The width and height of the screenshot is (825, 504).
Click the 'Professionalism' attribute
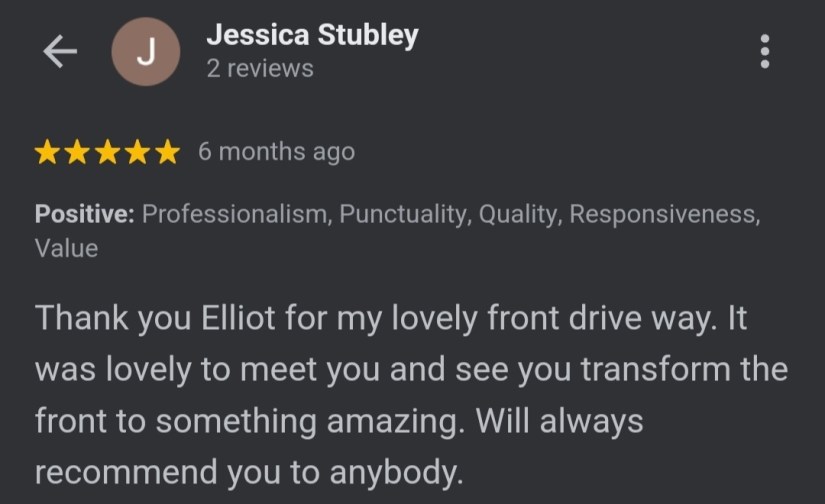coord(235,214)
